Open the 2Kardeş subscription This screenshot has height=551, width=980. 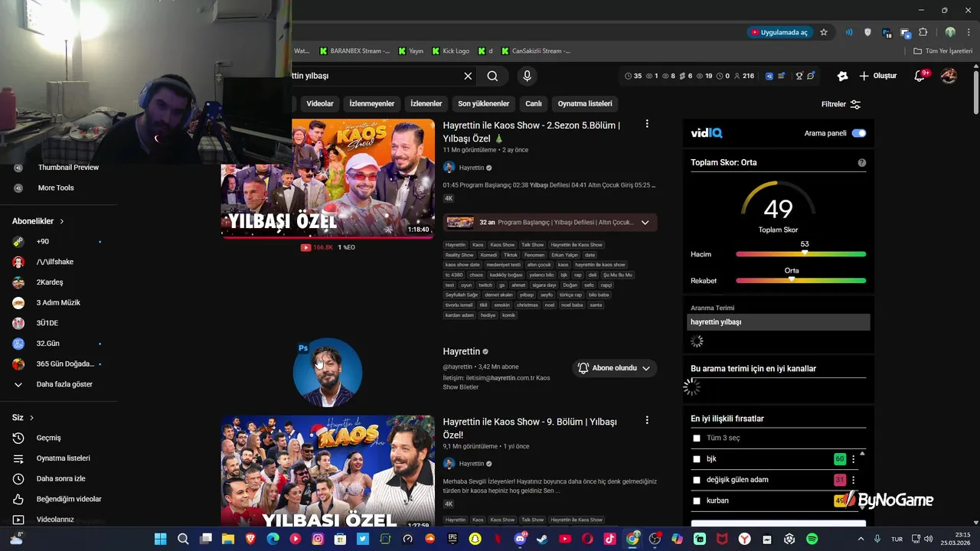(x=50, y=282)
